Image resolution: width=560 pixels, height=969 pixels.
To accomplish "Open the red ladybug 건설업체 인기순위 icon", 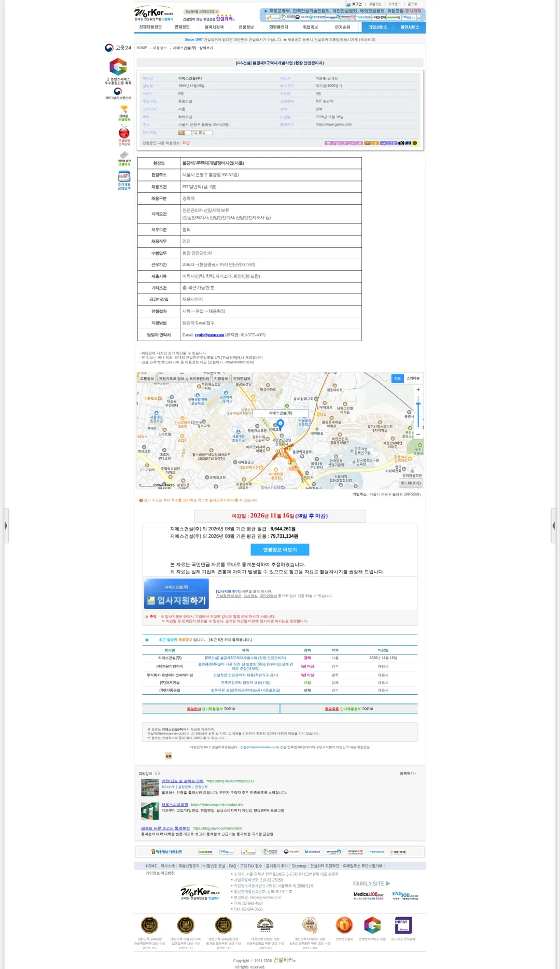I will click(124, 136).
